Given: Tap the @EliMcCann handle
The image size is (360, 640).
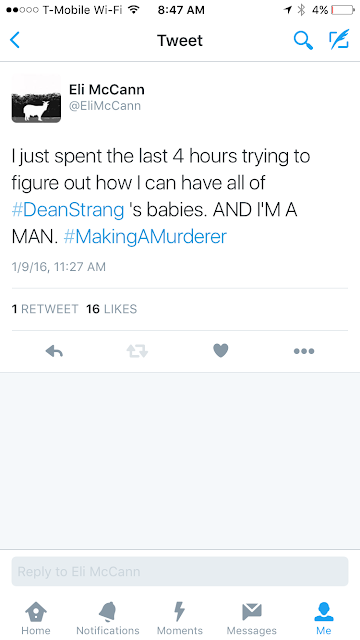Looking at the screenshot, I should (105, 106).
